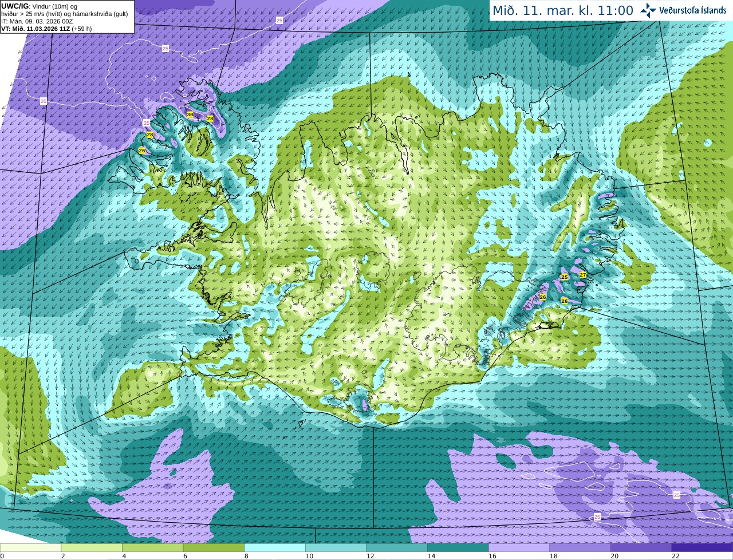The image size is (733, 560).
Task: Click the yellow 30 gust marker in the Westfjords
Action: pyautogui.click(x=190, y=115)
